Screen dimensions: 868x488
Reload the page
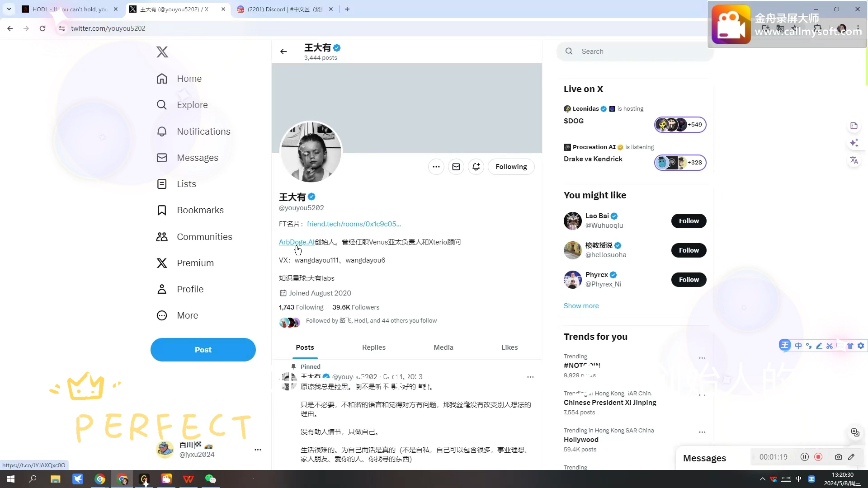[42, 28]
